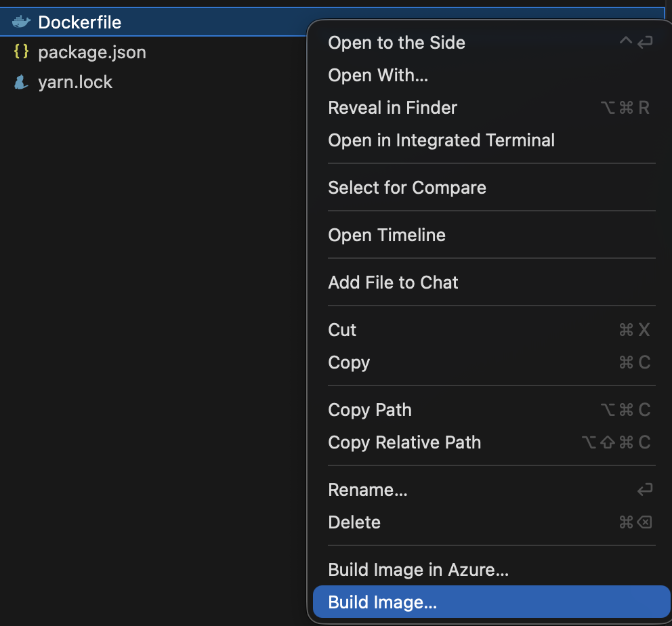Choose Copy Relative Path
The height and width of the screenshot is (626, 672).
coord(404,442)
